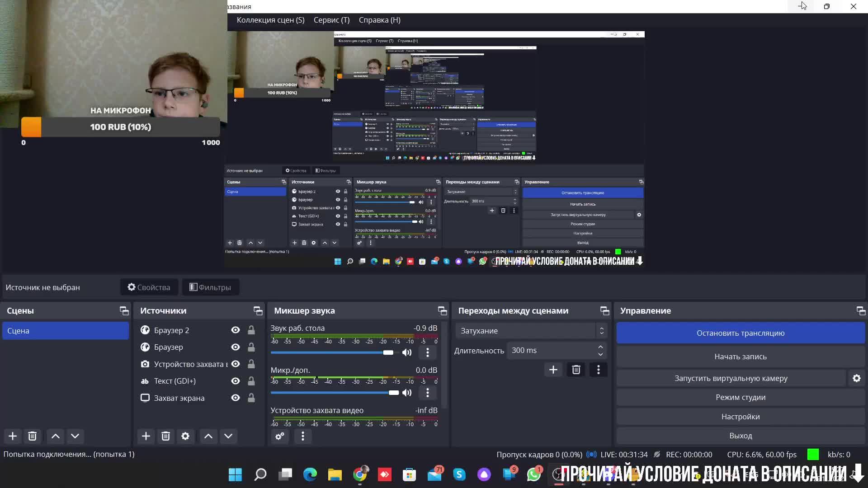This screenshot has width=868, height=488.
Task: Open virtual camera settings gear
Action: coord(857,378)
